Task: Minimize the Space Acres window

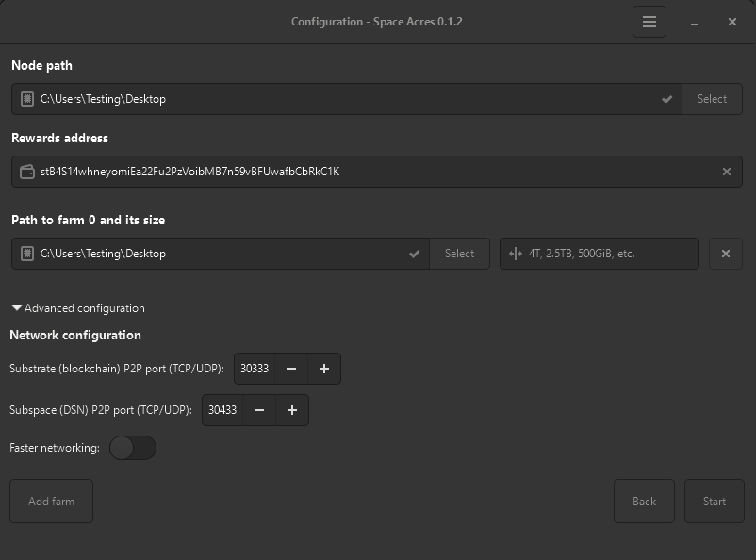Action: tap(695, 23)
